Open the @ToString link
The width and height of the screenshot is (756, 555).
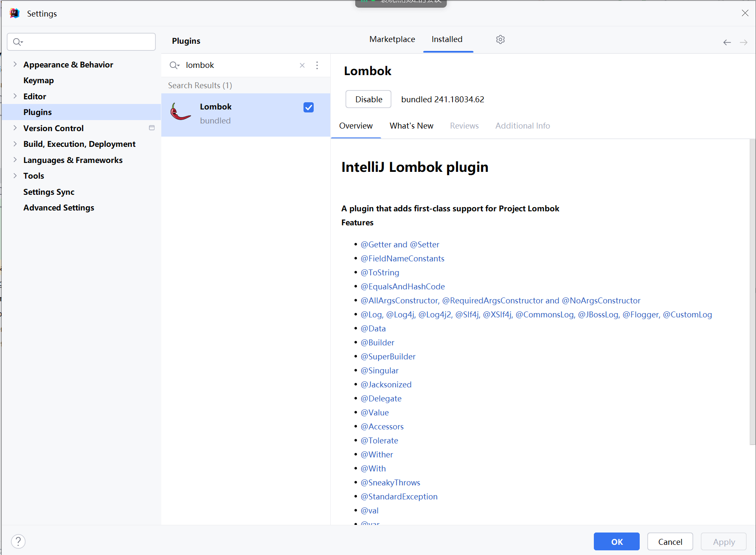coord(380,272)
